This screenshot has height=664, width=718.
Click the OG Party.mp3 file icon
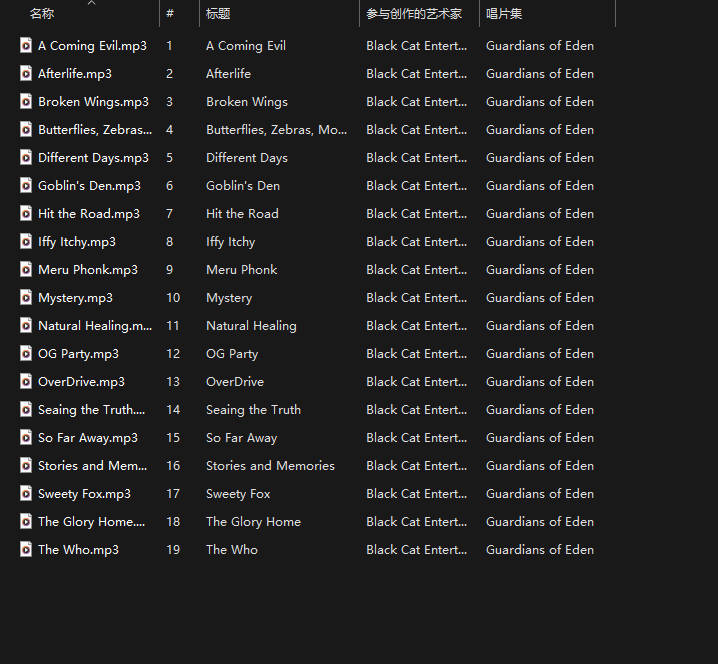tap(26, 353)
